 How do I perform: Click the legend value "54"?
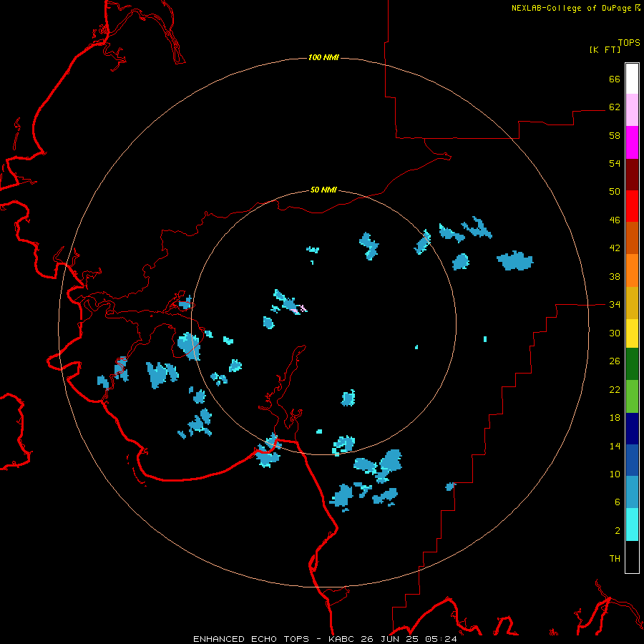615,163
